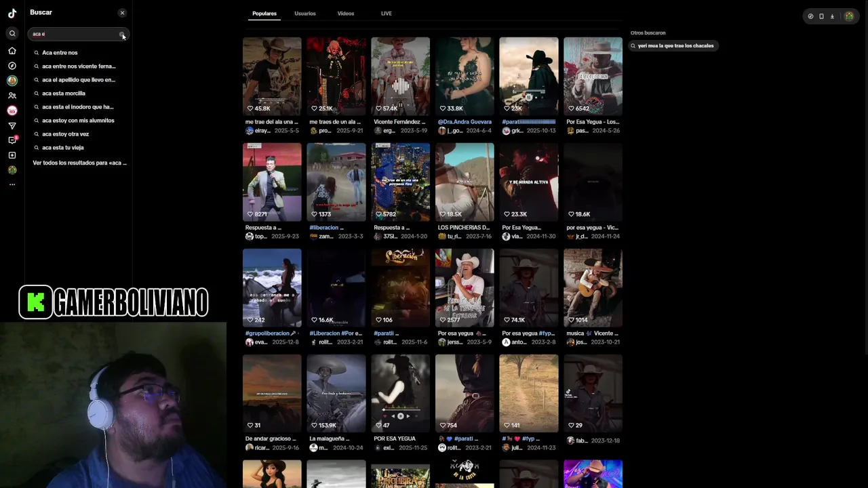This screenshot has height=488, width=868.
Task: Click the coins icon in top-right pill
Action: 810,16
